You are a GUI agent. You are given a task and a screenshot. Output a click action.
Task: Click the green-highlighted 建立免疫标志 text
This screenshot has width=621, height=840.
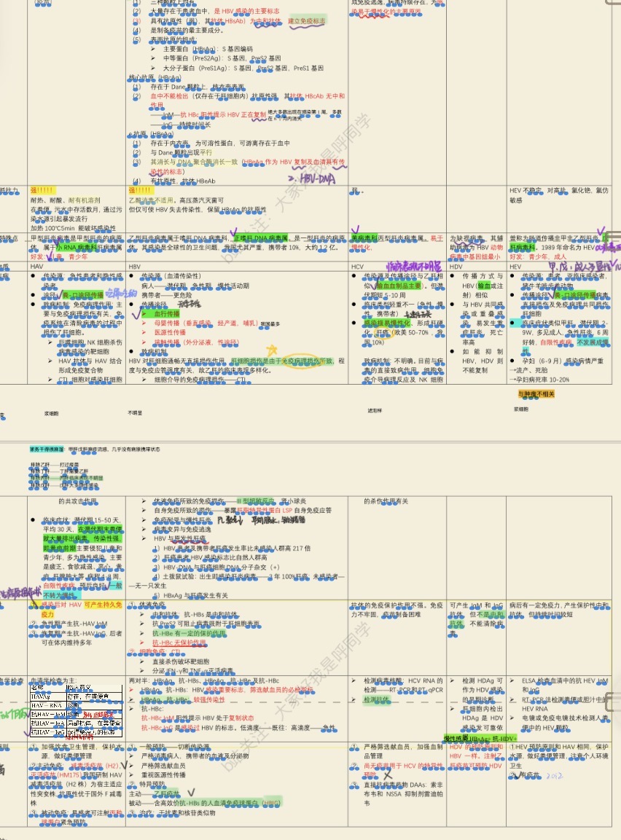coord(308,20)
